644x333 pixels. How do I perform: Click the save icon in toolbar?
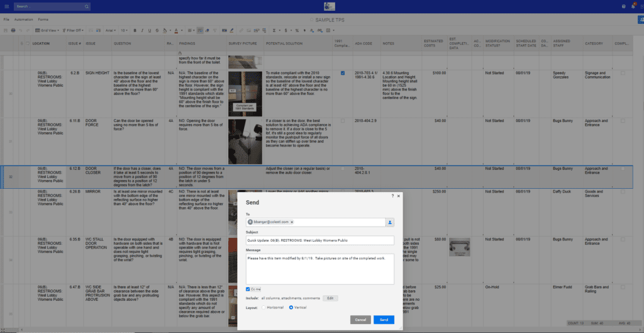(5, 30)
